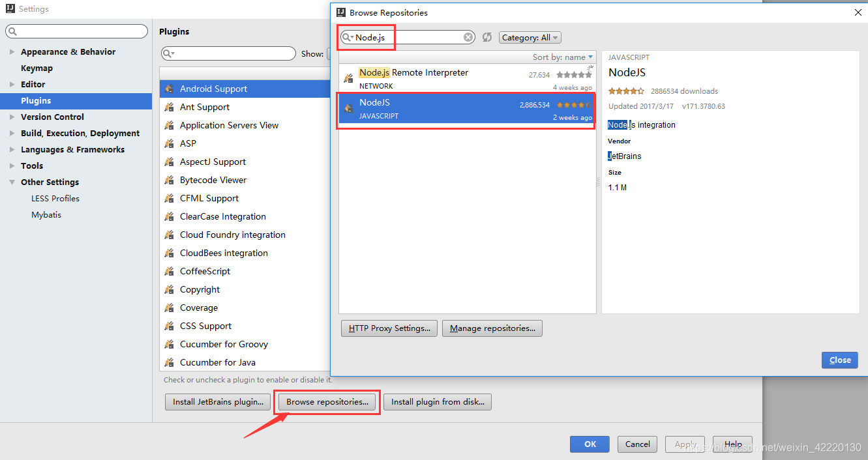Click the ASP plugin icon
The image size is (868, 460).
click(170, 143)
